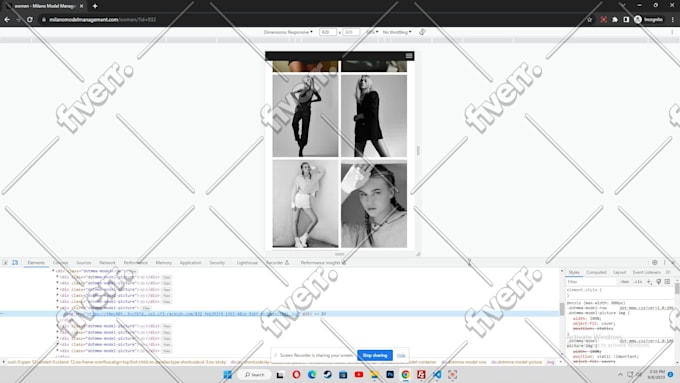
Task: Switch to the Lighthouse tab
Action: (247, 262)
